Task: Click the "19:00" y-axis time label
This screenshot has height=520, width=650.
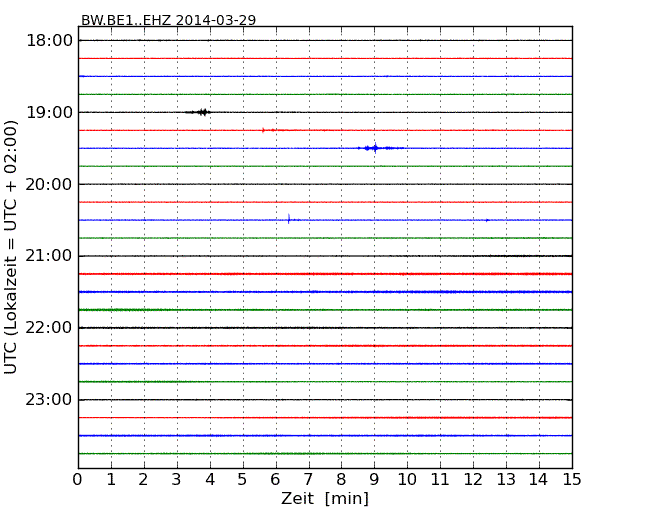Action: [49, 112]
